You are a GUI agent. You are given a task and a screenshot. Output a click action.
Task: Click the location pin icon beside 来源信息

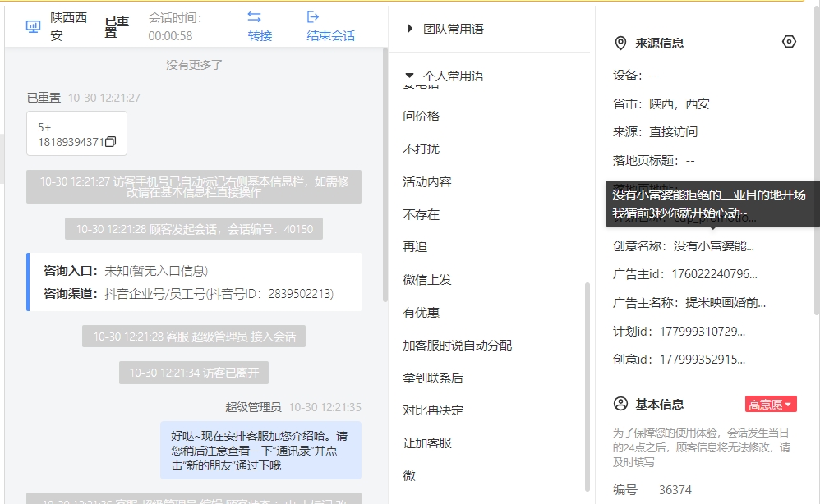[620, 43]
